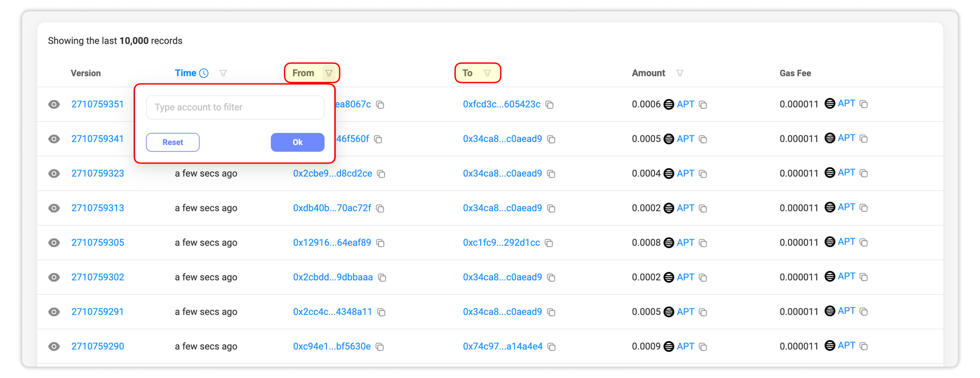Toggle eye icon for version 2710759351
980x378 pixels.
(x=54, y=104)
